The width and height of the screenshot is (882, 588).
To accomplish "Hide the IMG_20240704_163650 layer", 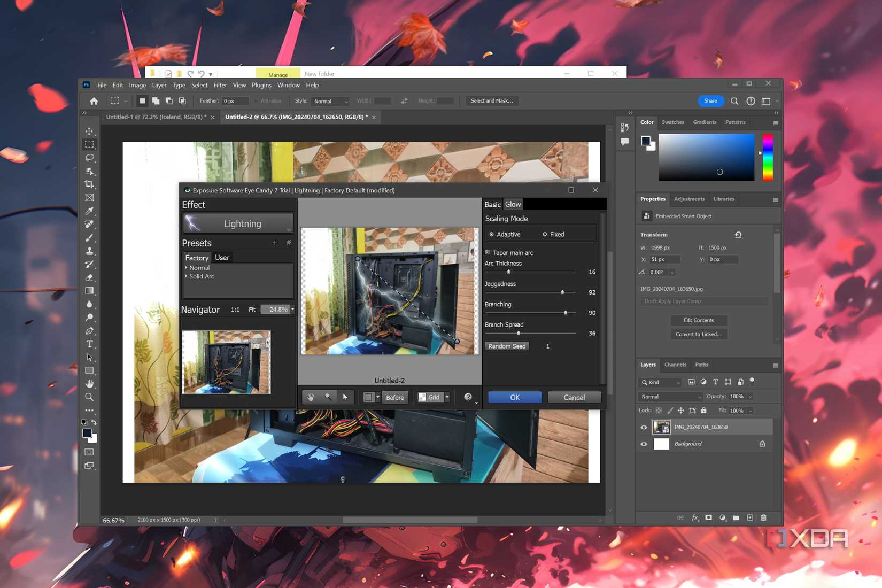I will [x=644, y=427].
